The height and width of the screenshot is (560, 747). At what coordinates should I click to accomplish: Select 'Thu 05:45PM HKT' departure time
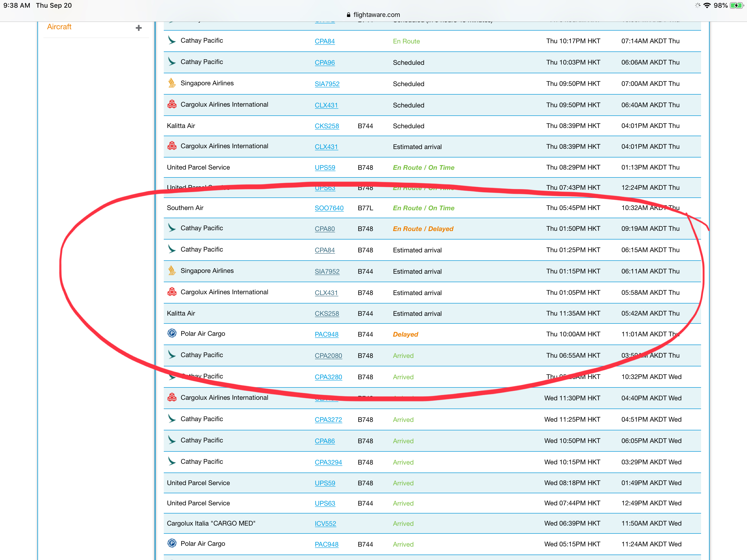click(x=573, y=208)
